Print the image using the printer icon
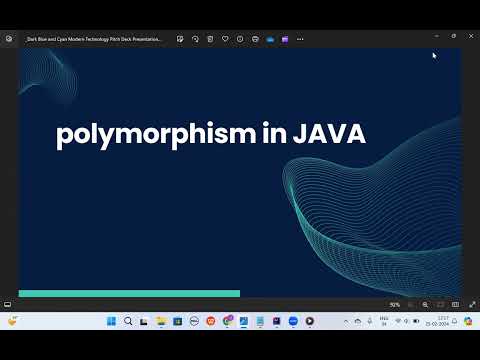480x360 pixels. click(x=255, y=39)
